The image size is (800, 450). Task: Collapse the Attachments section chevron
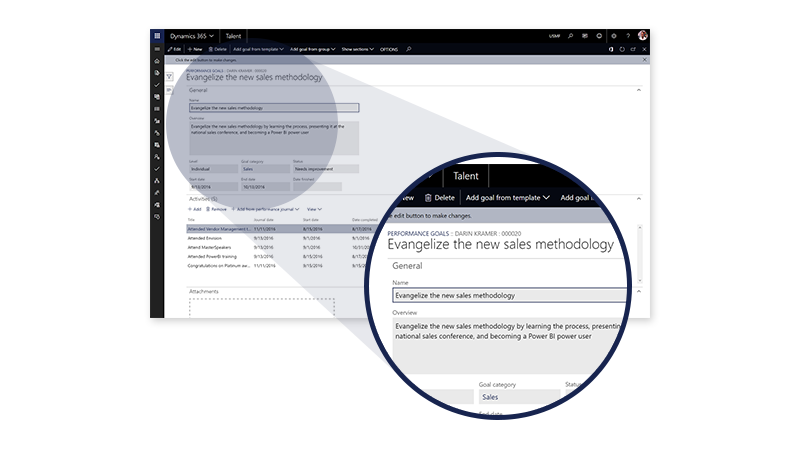[639, 291]
